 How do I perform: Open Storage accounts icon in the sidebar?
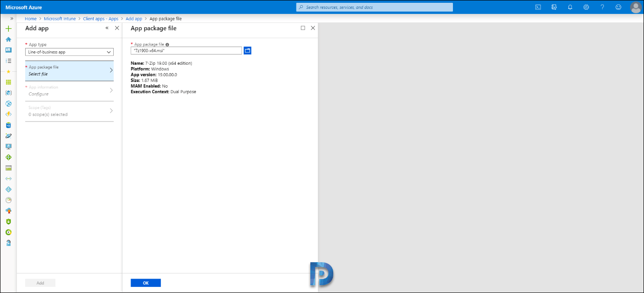8,168
